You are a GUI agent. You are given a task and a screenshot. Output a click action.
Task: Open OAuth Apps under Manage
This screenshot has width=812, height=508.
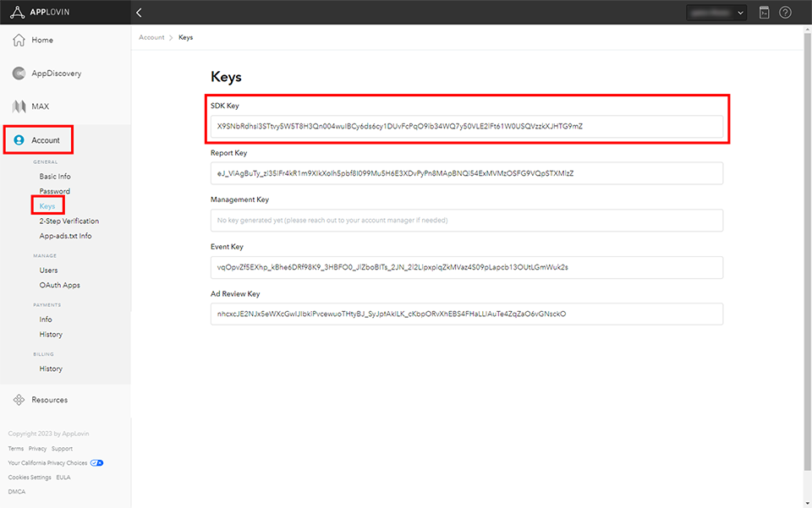point(59,285)
